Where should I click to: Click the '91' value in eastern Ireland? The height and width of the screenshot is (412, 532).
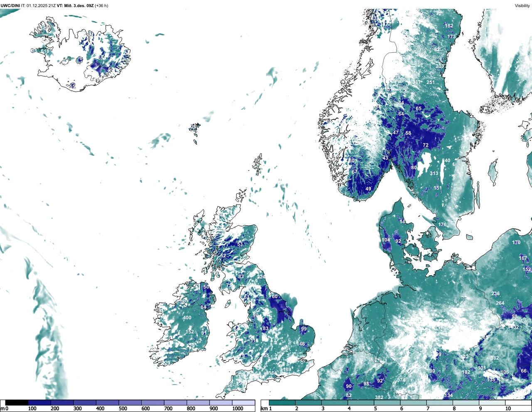[x=204, y=333]
